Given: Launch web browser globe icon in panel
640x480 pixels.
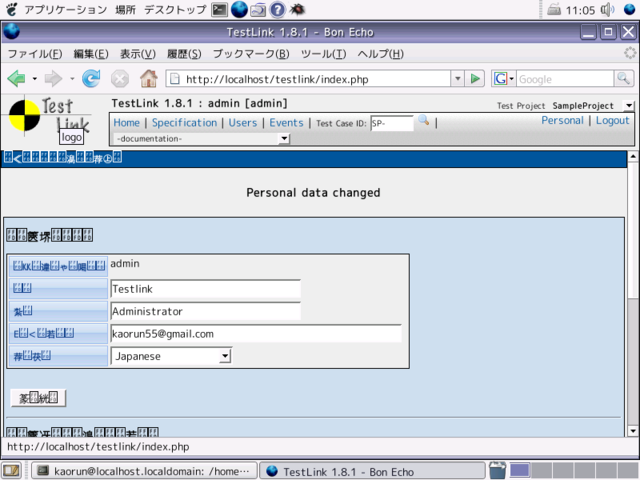Looking at the screenshot, I should (x=239, y=9).
